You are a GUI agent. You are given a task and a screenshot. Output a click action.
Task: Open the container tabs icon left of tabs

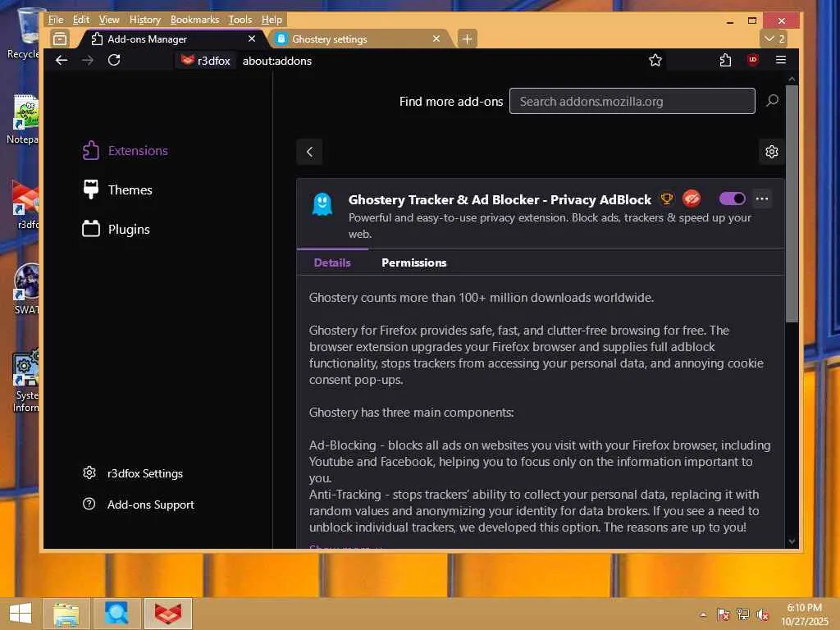point(60,39)
